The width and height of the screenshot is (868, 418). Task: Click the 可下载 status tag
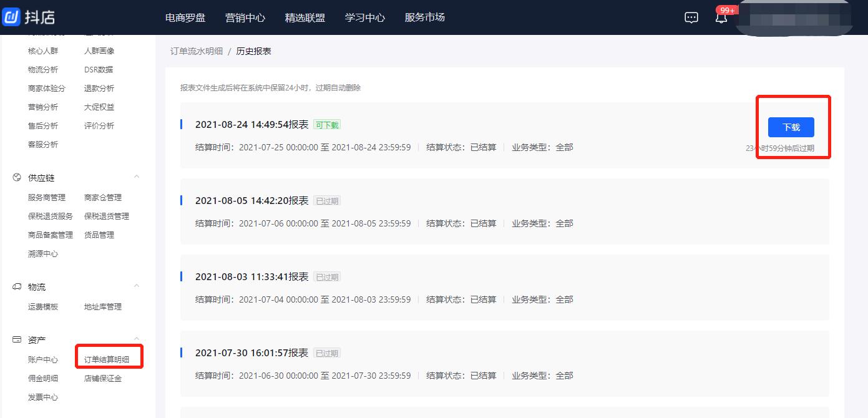327,125
